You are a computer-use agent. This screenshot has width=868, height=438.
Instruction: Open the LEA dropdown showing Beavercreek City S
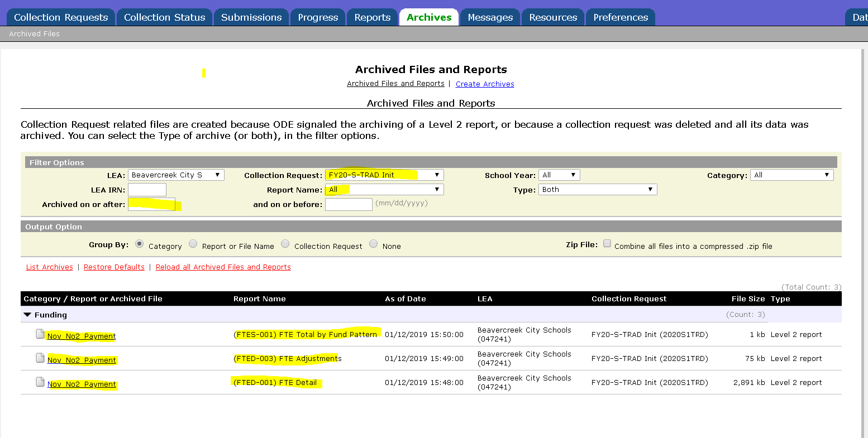(x=176, y=175)
